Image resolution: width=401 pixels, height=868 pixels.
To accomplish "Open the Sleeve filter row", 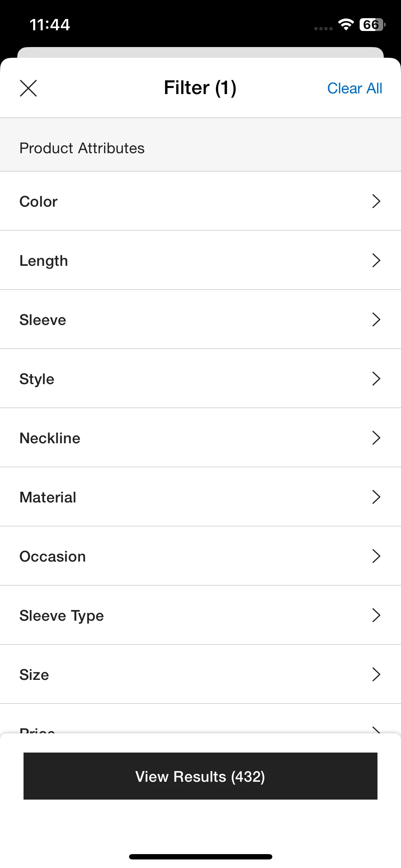I will point(200,319).
